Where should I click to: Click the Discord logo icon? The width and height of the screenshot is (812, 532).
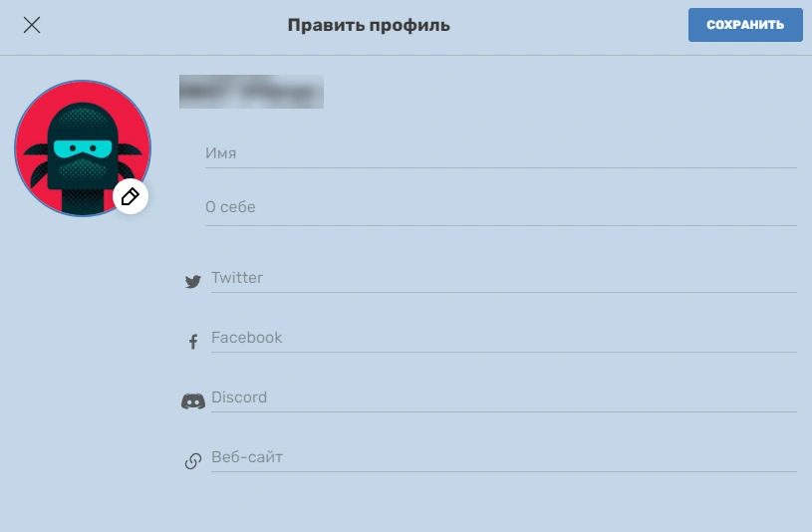[193, 400]
